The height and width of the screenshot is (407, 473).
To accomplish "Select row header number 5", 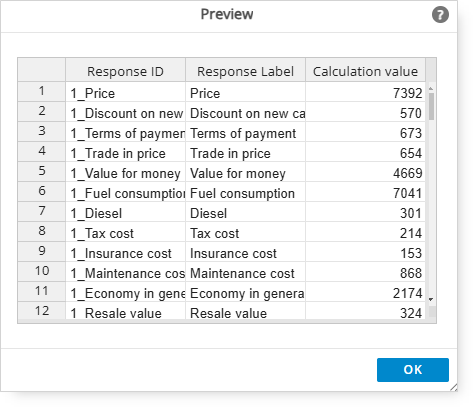I will [x=42, y=171].
